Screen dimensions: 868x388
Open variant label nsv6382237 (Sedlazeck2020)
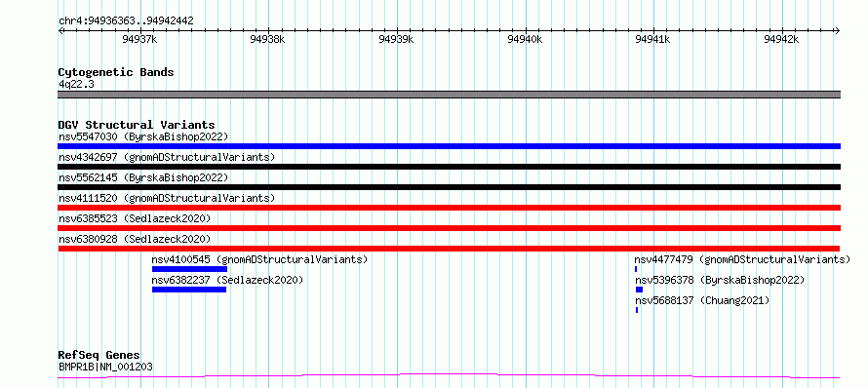[227, 280]
